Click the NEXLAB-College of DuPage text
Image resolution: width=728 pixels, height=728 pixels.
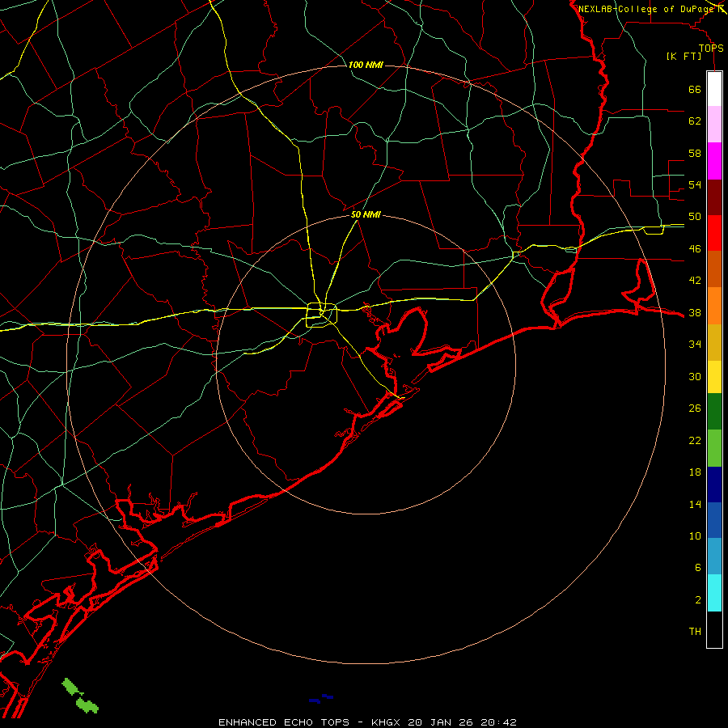pyautogui.click(x=645, y=9)
